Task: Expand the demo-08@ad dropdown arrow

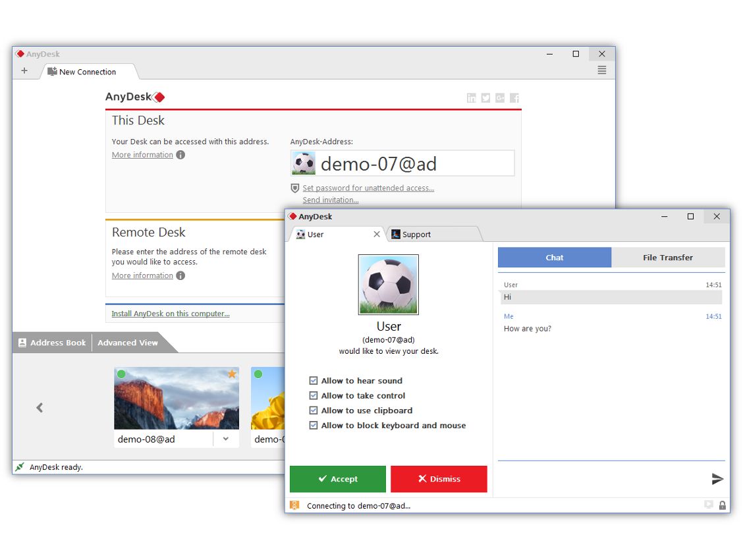Action: [226, 439]
